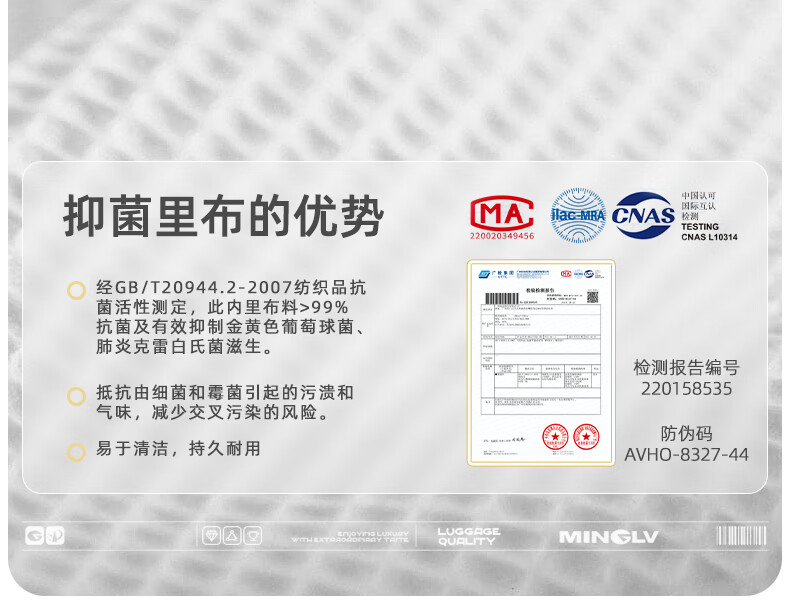
Task: Click the report number 220158535
Action: 686,389
